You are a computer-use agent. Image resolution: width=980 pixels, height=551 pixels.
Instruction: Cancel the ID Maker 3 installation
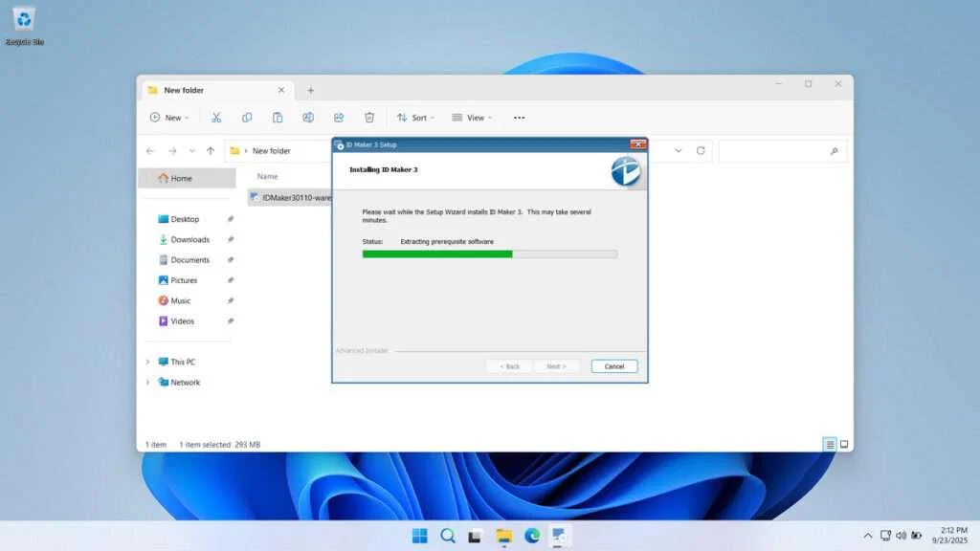click(613, 365)
